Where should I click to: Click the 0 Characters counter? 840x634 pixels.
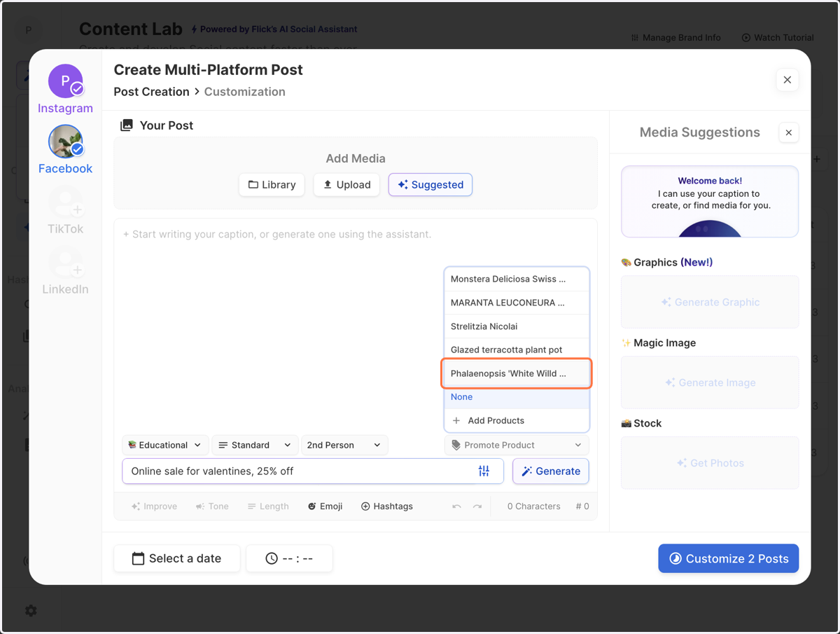533,506
